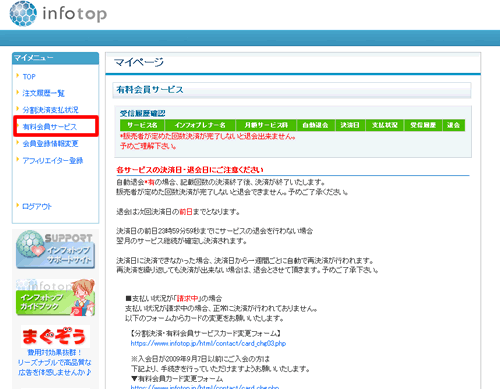Click the infotop wordmark text
The width and height of the screenshot is (500, 389).
coord(75,14)
